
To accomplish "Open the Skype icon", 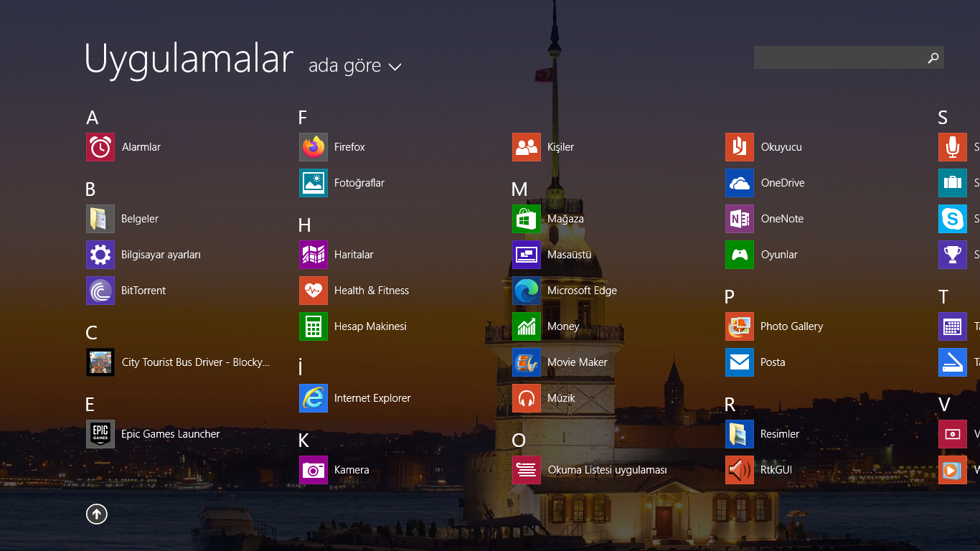I will pos(953,219).
